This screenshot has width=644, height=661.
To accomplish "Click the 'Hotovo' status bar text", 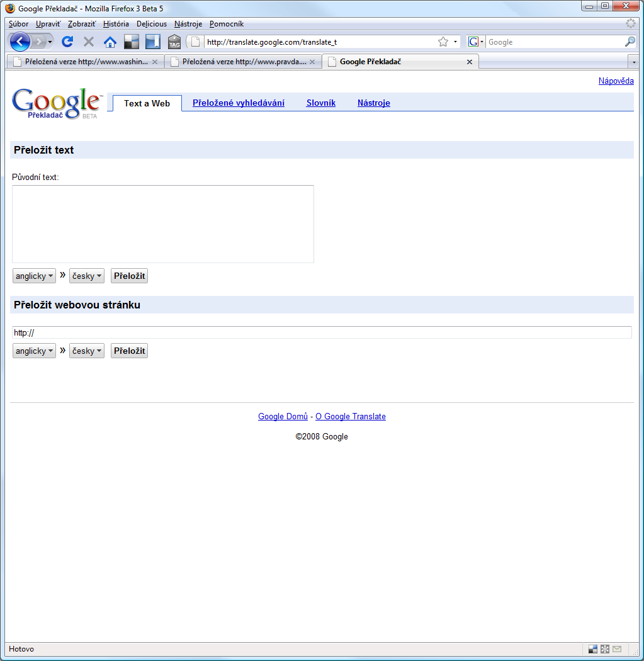I will [x=21, y=649].
